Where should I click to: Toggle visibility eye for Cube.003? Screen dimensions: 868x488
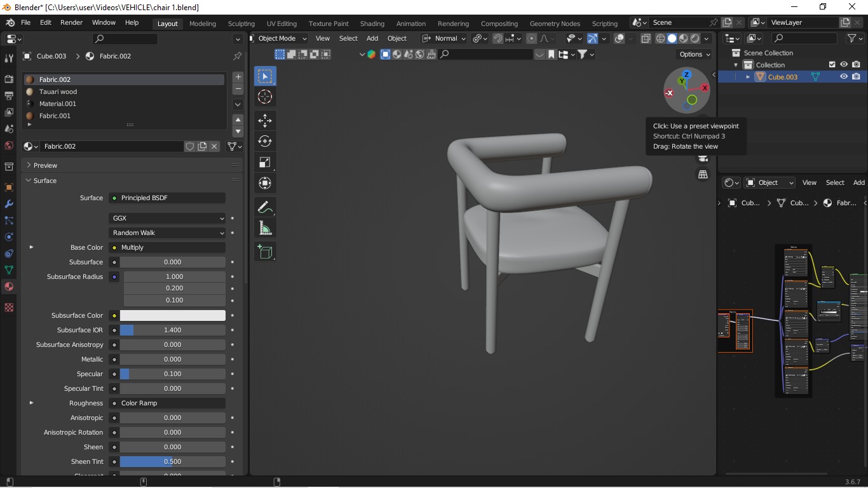(x=844, y=77)
